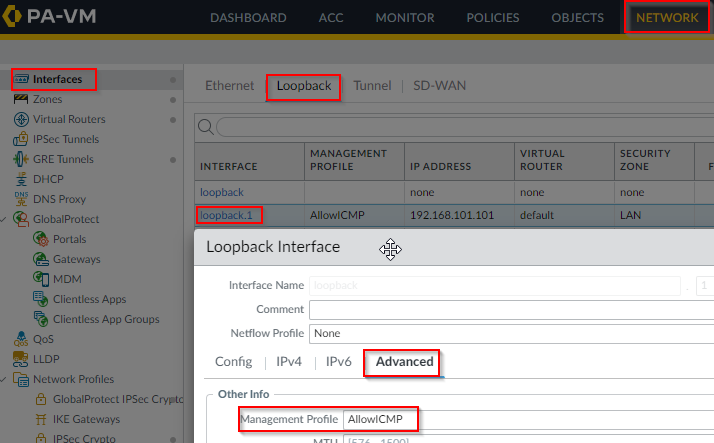714x443 pixels.
Task: Click in the interface search field
Action: pyautogui.click(x=465, y=127)
